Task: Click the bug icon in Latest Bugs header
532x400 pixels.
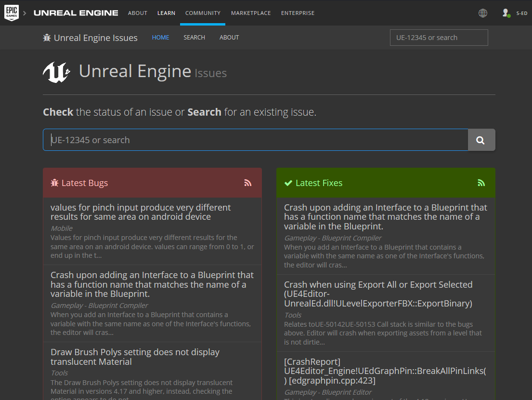Action: coord(54,183)
